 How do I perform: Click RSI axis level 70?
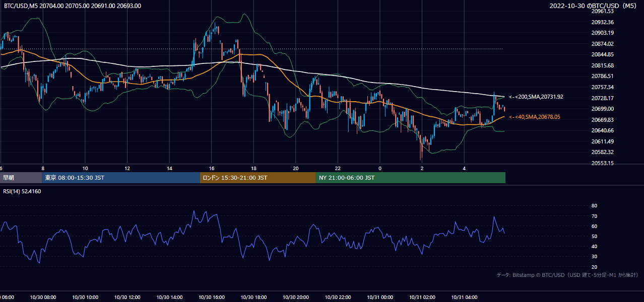tap(594, 216)
